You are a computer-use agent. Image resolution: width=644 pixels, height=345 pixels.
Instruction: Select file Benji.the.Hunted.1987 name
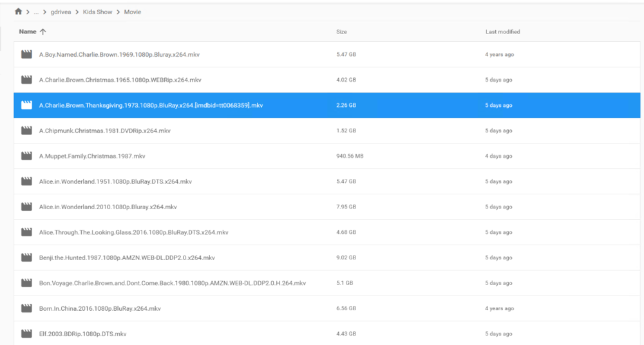[x=127, y=257]
